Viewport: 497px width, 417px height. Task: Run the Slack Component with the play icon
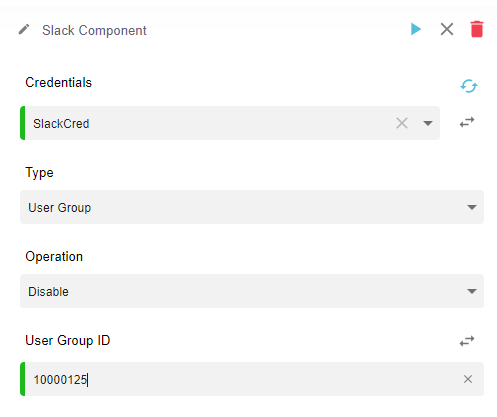point(416,29)
